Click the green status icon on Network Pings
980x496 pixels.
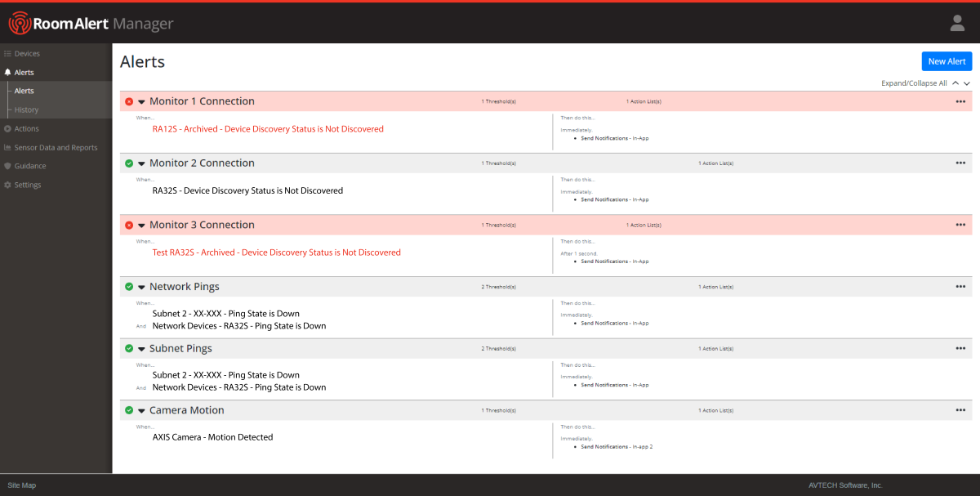pyautogui.click(x=129, y=286)
